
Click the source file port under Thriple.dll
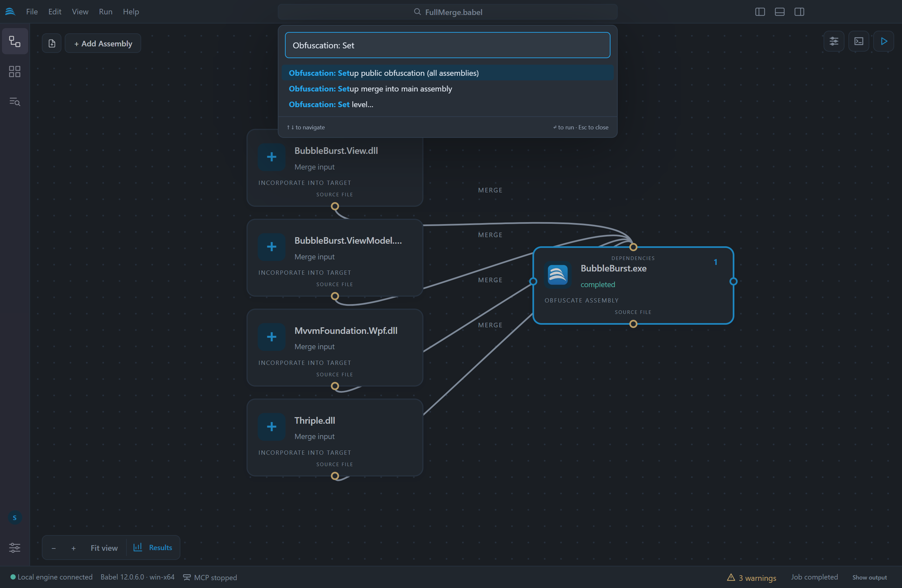point(335,476)
